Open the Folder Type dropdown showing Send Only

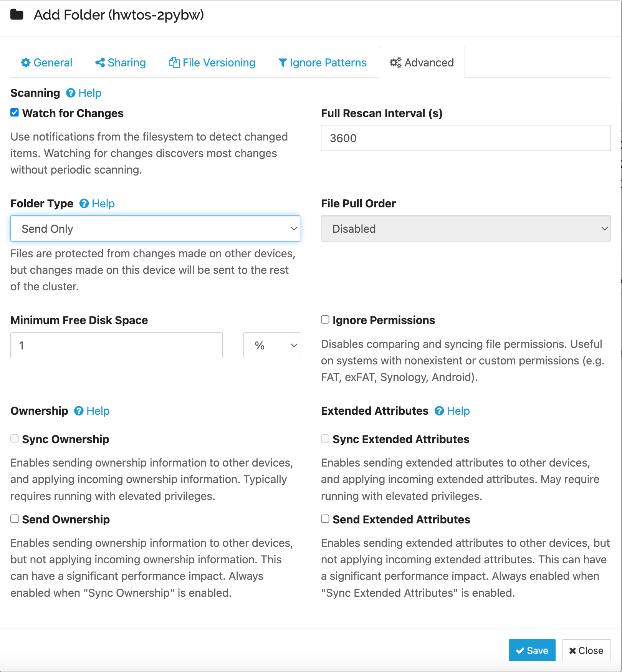[x=155, y=228]
